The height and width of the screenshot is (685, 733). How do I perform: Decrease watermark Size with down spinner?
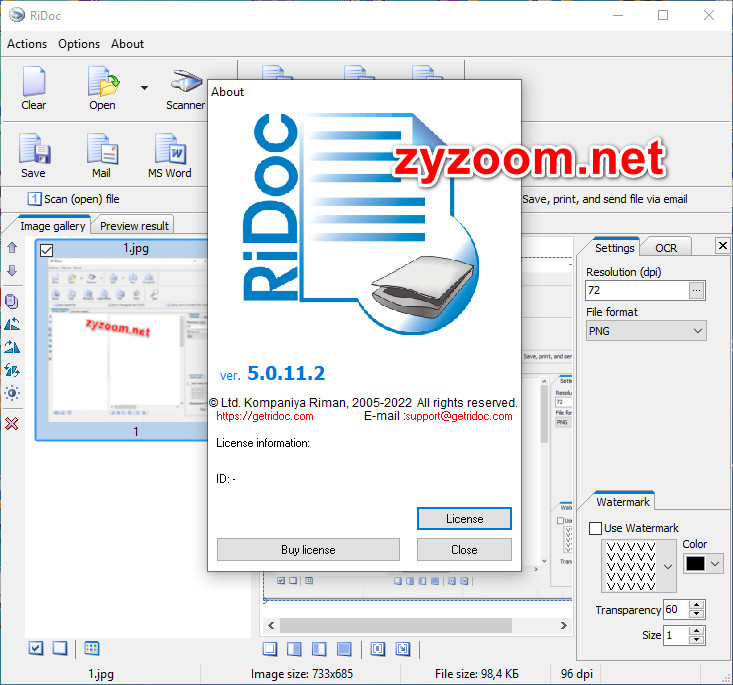(697, 639)
